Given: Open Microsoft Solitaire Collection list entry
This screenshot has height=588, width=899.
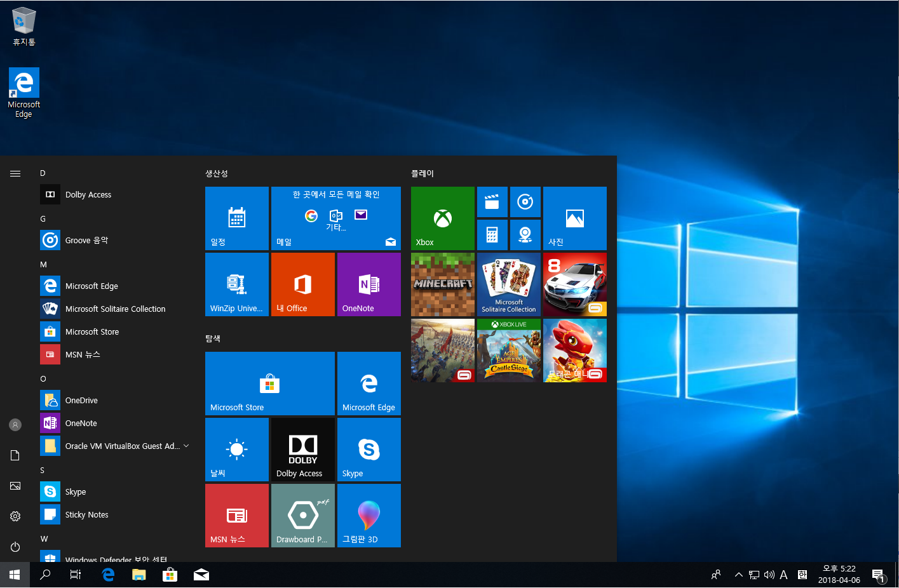Looking at the screenshot, I should point(115,309).
